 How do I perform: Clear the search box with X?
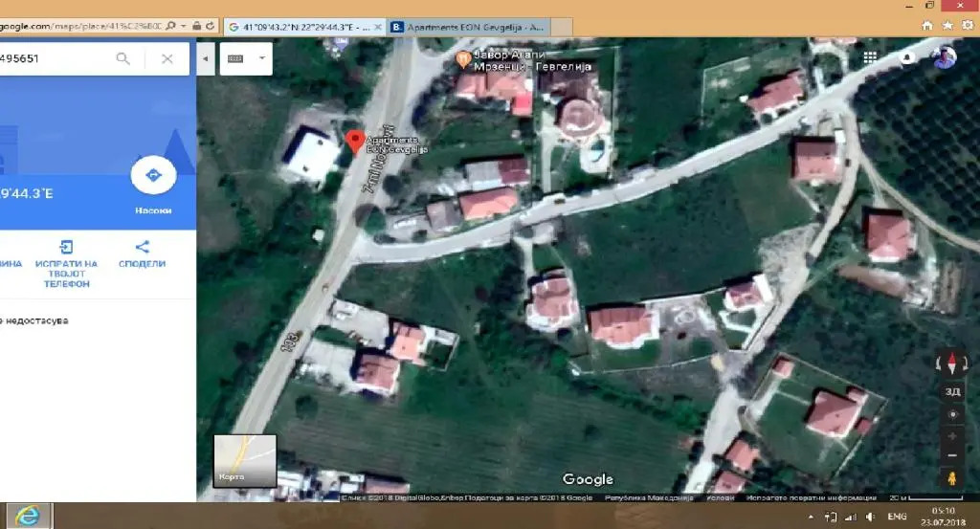coord(167,59)
